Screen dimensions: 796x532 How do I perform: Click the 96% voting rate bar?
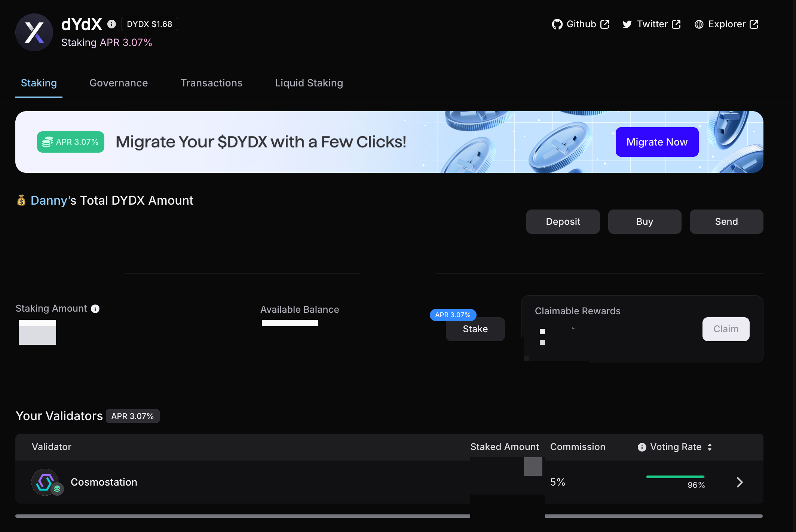click(x=675, y=477)
